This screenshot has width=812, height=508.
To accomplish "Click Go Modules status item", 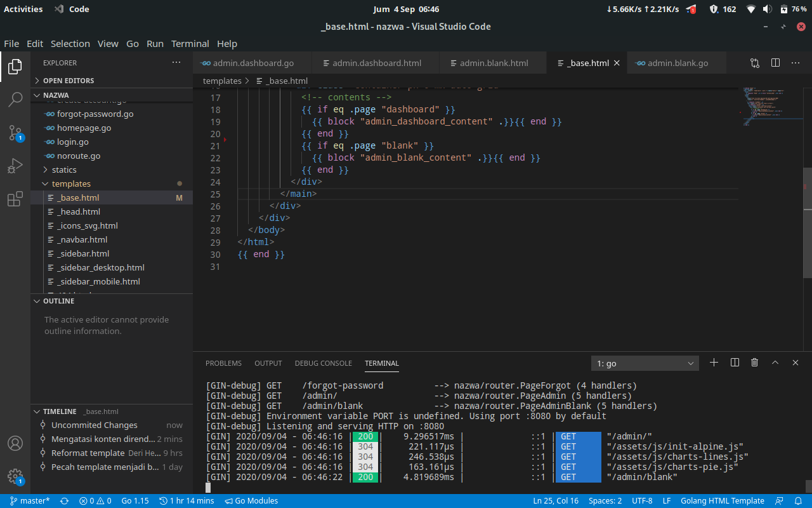I will click(x=251, y=500).
